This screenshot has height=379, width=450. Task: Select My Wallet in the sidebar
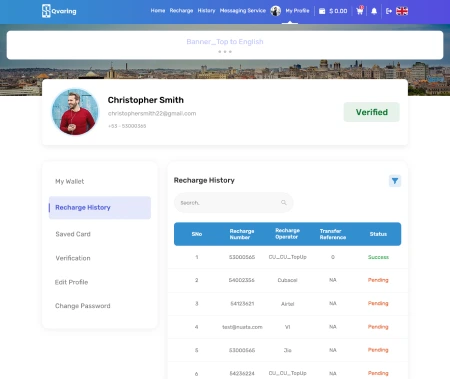click(x=69, y=181)
